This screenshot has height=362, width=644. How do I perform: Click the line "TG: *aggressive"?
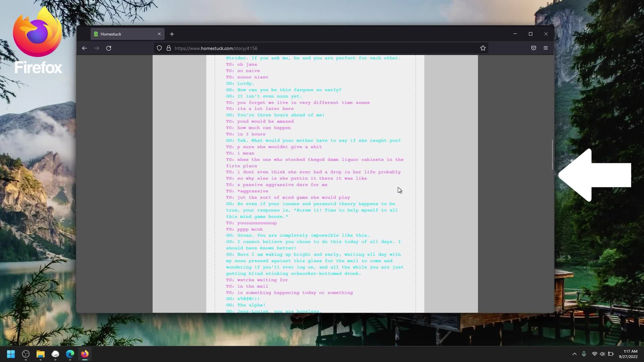(247, 191)
